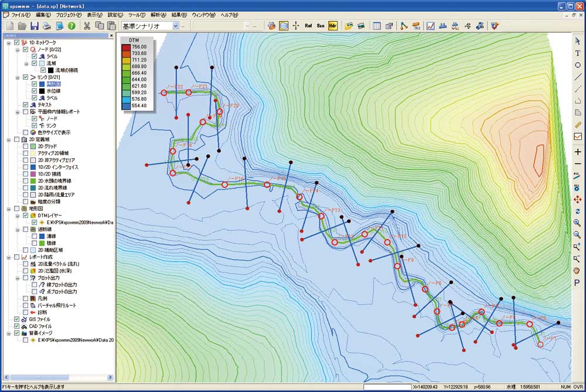Viewport: 586px width, 392px height.
Task: Collapse the ノード [0/22] tree node
Action: coord(17,49)
